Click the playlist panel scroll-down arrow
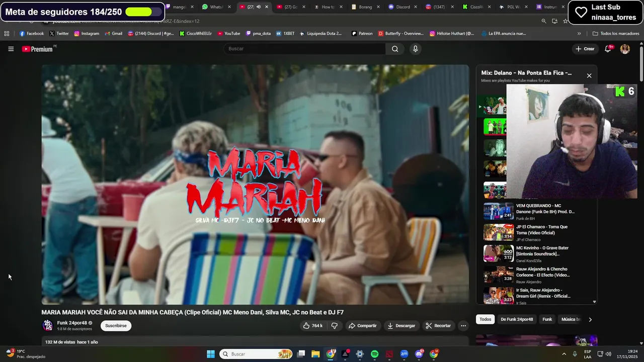Screen dimensions: 644x362 click(594, 302)
